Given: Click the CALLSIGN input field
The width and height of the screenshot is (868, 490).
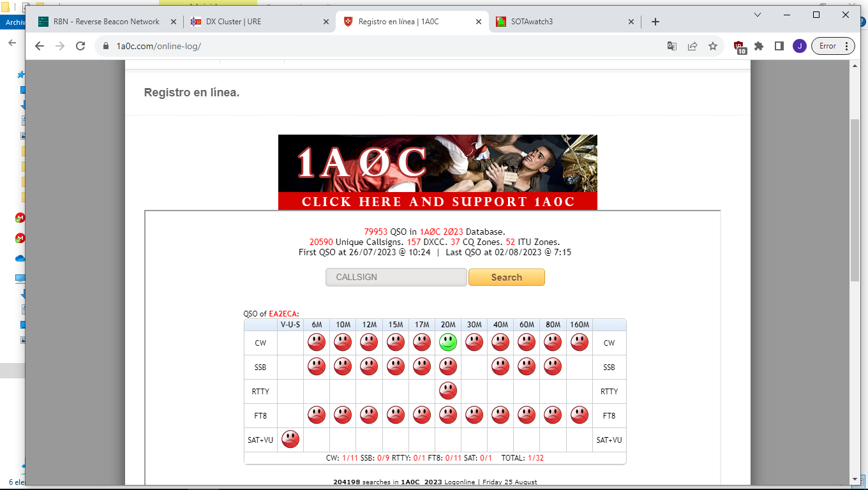Looking at the screenshot, I should click(x=396, y=278).
